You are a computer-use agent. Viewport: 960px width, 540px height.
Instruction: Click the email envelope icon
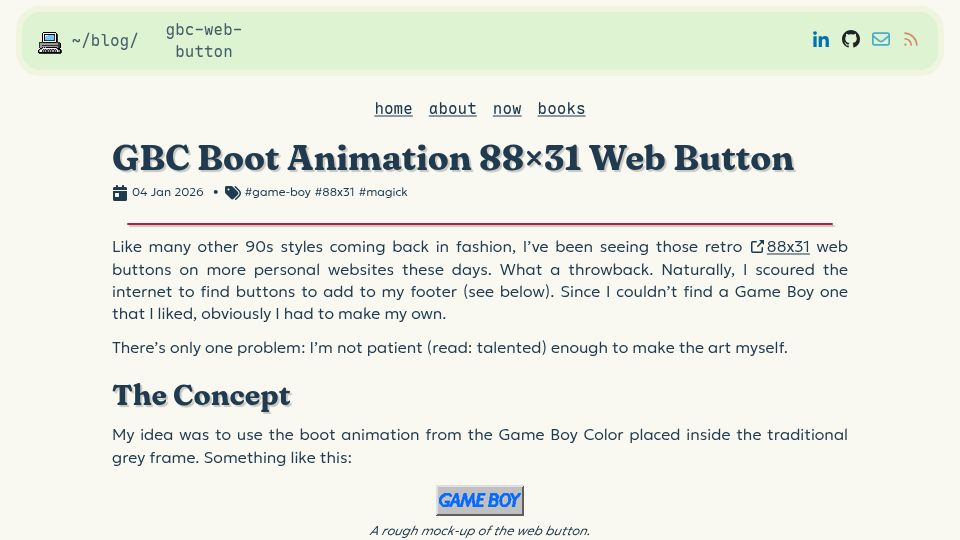(x=880, y=40)
